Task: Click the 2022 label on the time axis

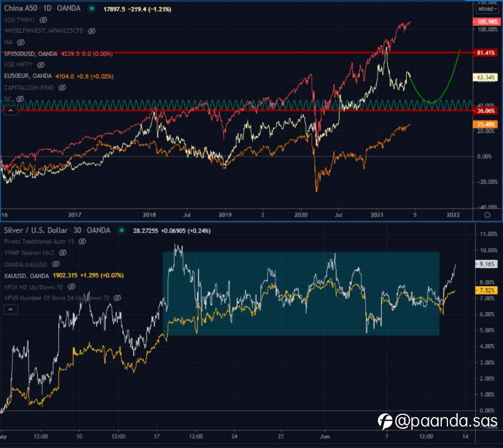Action: point(453,215)
